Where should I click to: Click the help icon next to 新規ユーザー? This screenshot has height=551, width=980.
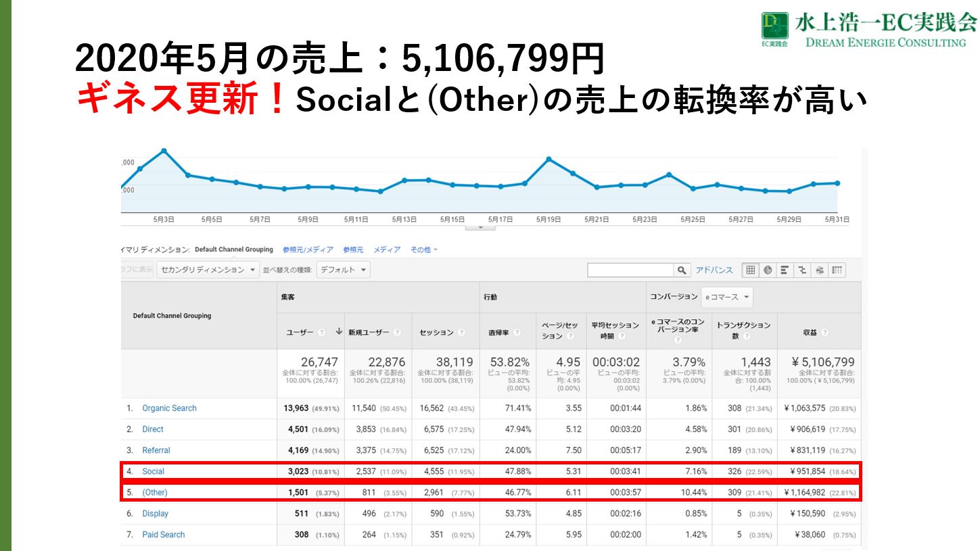coord(397,333)
